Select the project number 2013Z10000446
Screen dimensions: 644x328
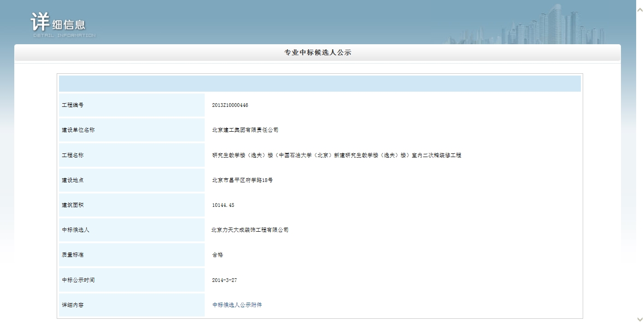(230, 105)
